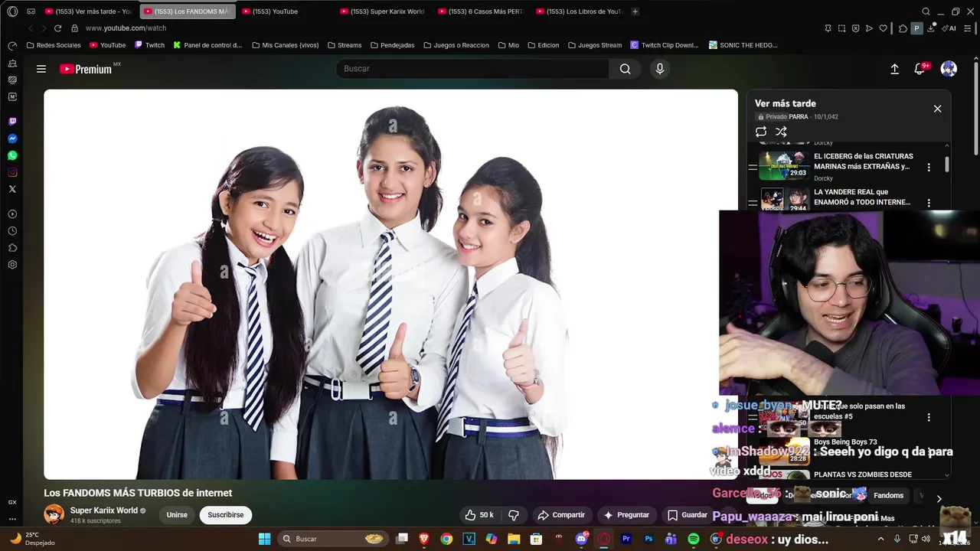Open Super Kariix World channel link
This screenshot has width=980, height=551.
104,510
